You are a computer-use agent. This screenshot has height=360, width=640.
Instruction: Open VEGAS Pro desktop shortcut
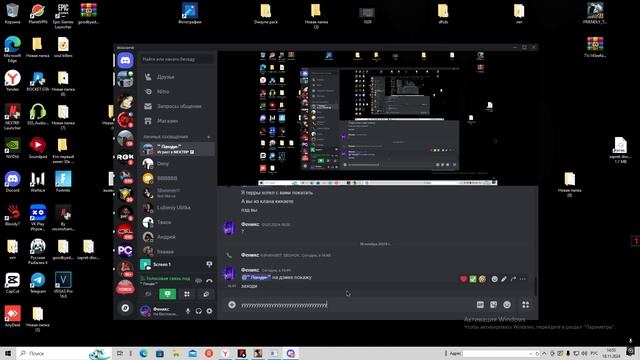pos(63,285)
